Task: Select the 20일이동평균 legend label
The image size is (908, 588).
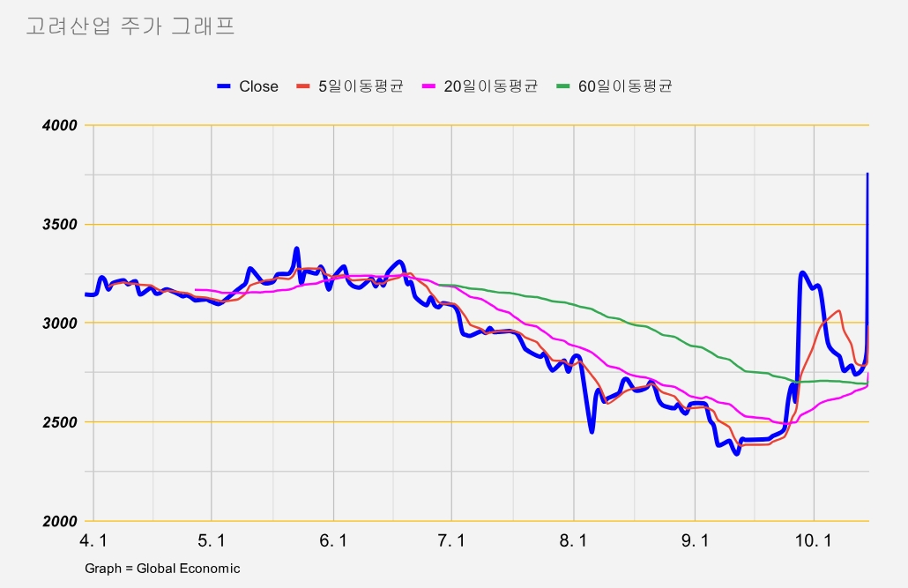Action: pos(491,86)
